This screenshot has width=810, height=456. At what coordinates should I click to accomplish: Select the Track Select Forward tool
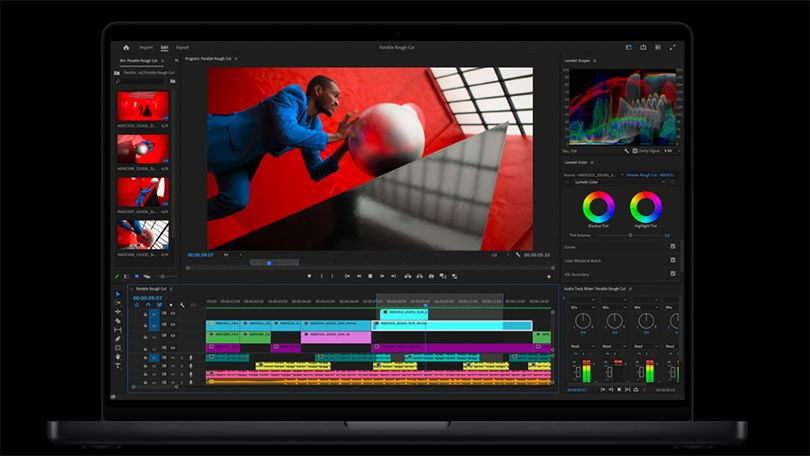pos(118,303)
